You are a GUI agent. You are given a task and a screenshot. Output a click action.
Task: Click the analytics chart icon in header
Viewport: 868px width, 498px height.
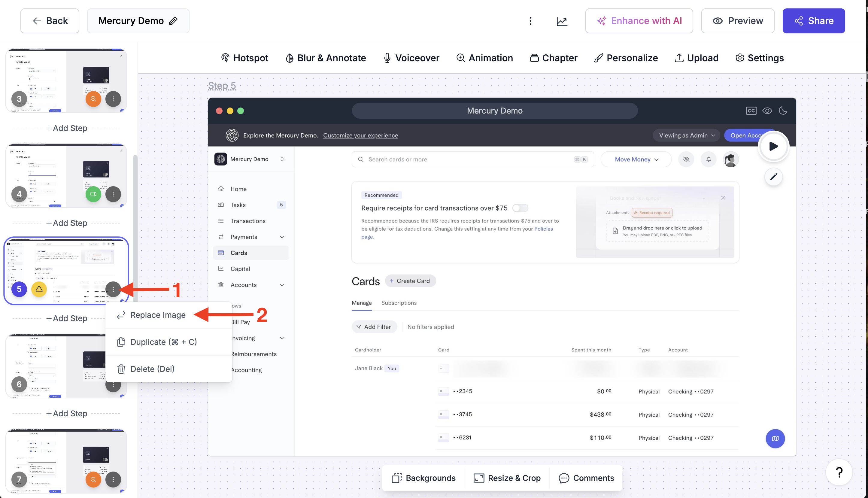(562, 21)
